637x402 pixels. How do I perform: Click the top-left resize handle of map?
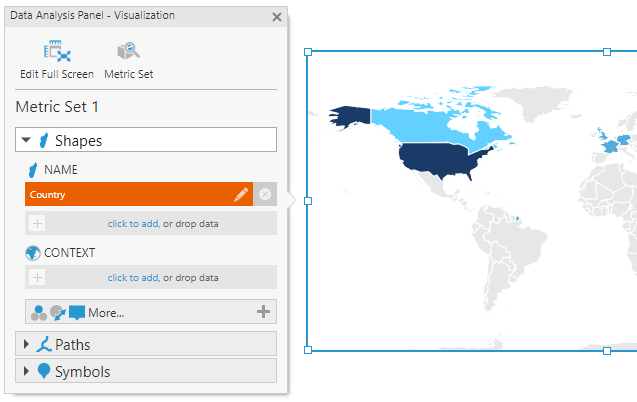308,51
